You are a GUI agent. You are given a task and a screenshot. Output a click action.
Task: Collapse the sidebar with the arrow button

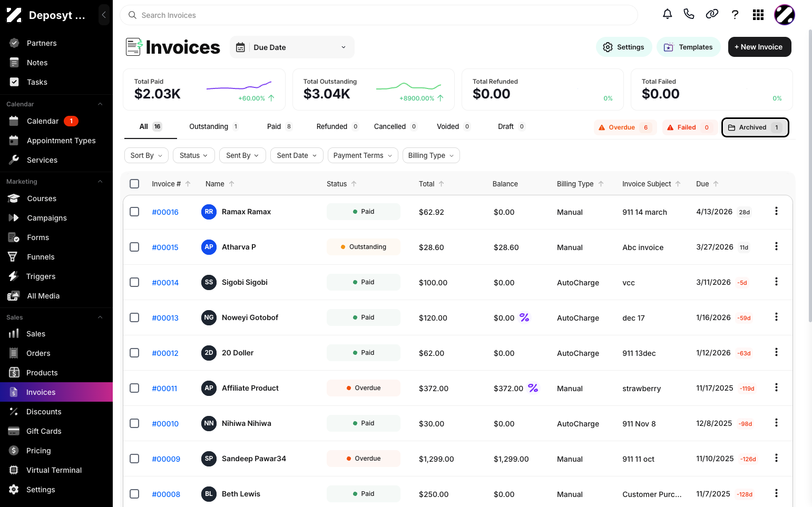pos(104,15)
